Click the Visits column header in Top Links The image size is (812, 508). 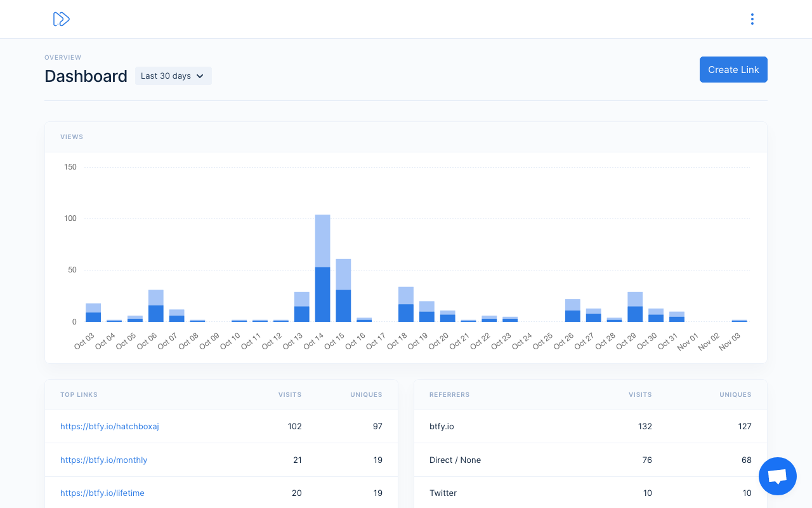click(290, 395)
